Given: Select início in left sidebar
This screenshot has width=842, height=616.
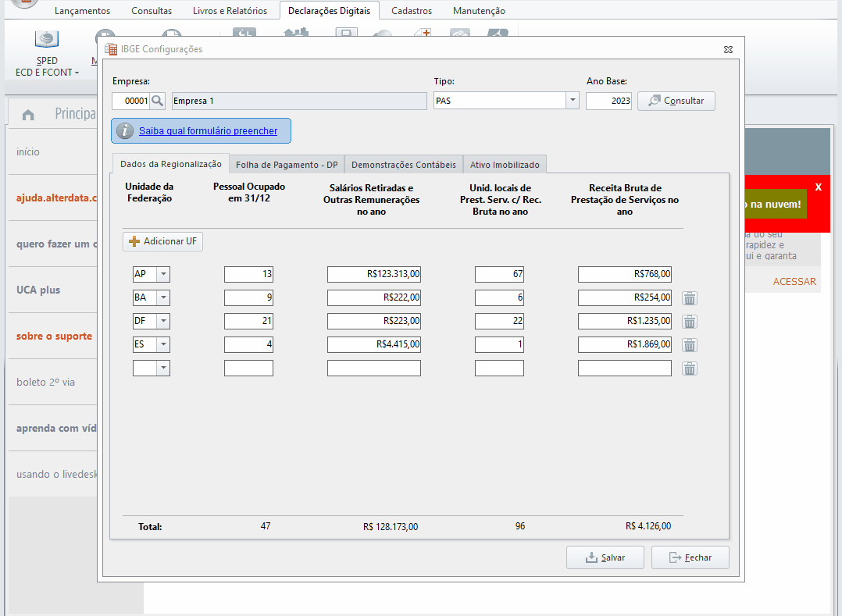Looking at the screenshot, I should pyautogui.click(x=28, y=152).
